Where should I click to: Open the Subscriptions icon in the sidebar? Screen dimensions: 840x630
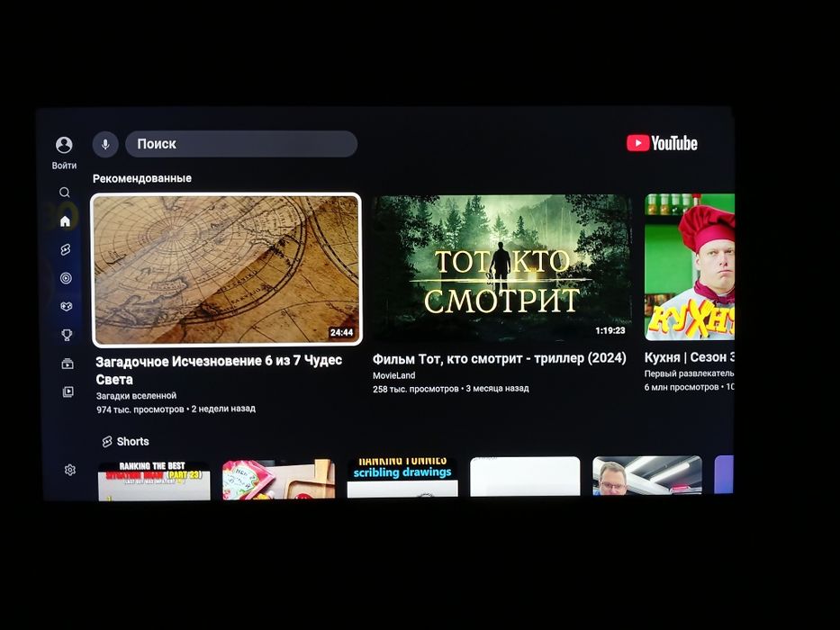tap(68, 364)
